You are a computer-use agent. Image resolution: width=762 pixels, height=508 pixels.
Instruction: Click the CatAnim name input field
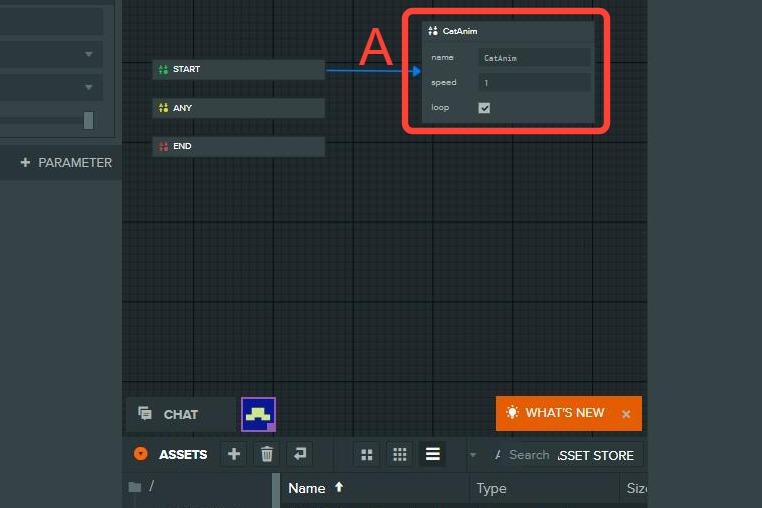(x=534, y=58)
